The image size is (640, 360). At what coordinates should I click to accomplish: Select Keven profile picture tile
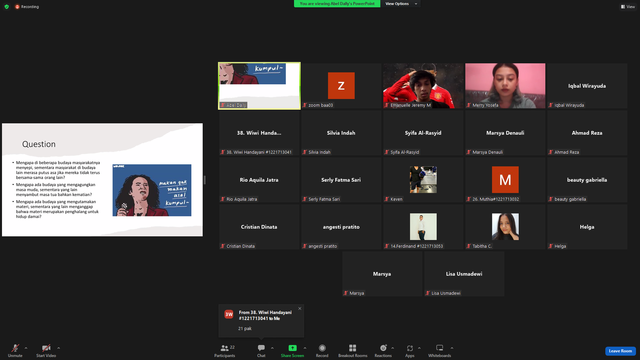tap(423, 180)
